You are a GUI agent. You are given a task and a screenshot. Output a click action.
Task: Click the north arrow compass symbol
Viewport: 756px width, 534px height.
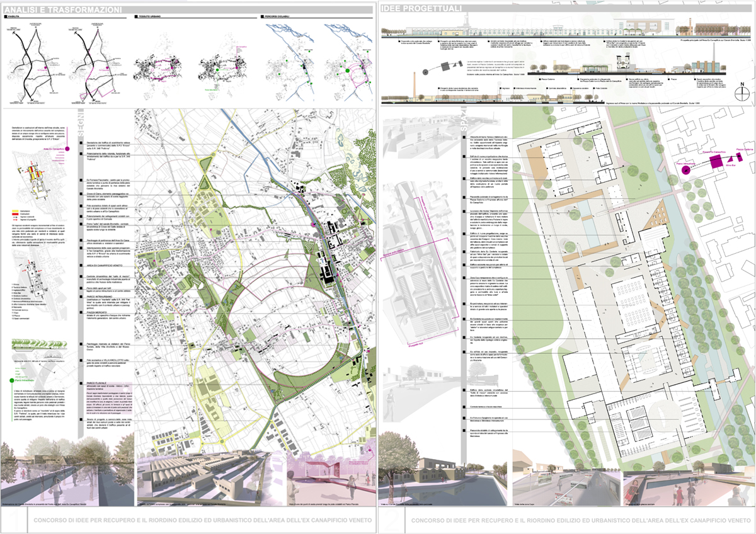point(743,93)
